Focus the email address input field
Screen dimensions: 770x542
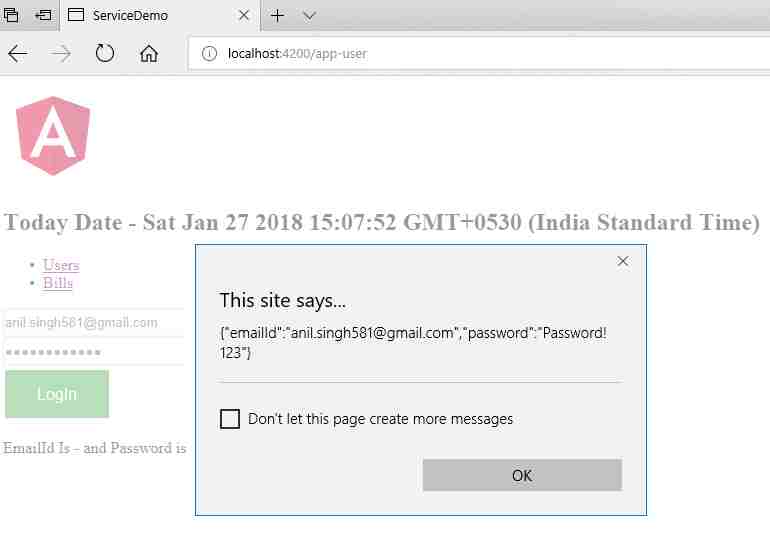[93, 323]
